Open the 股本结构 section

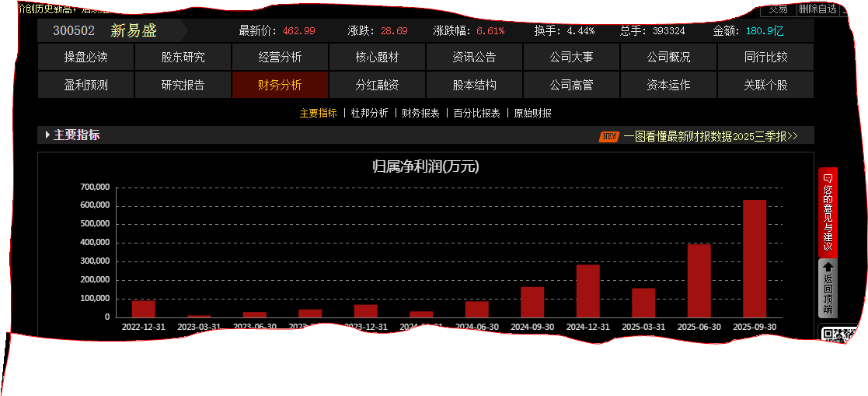click(475, 85)
